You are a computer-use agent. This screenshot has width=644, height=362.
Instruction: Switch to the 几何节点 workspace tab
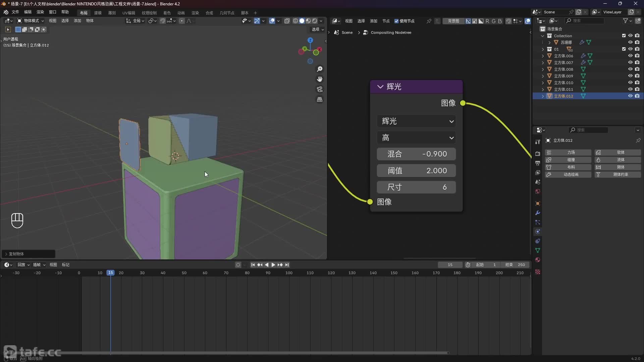coord(227,13)
